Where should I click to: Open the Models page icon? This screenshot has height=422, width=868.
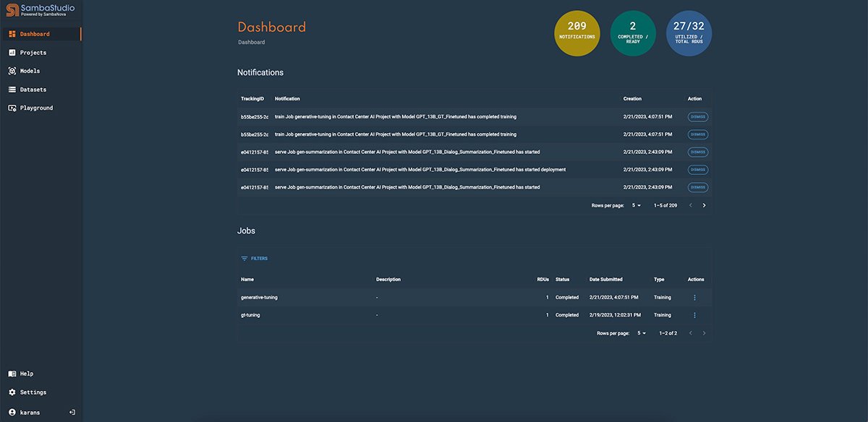click(x=12, y=71)
